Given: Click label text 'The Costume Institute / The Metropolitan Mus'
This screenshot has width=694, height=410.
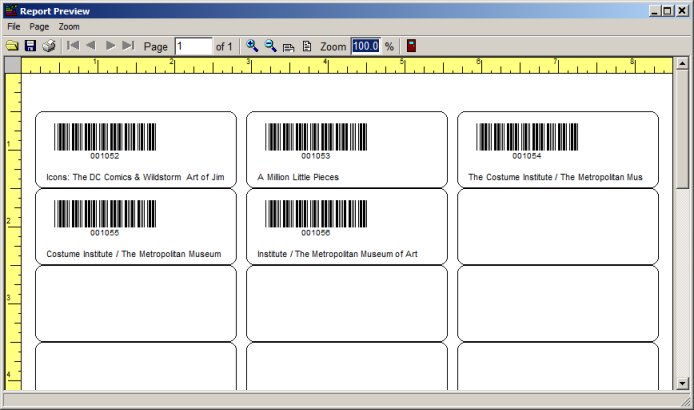Looking at the screenshot, I should (555, 177).
